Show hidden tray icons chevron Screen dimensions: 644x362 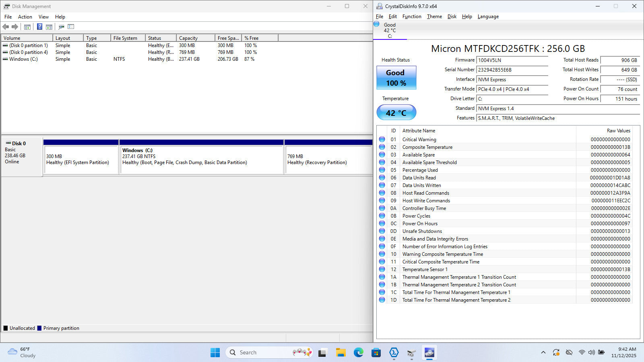tap(543, 352)
